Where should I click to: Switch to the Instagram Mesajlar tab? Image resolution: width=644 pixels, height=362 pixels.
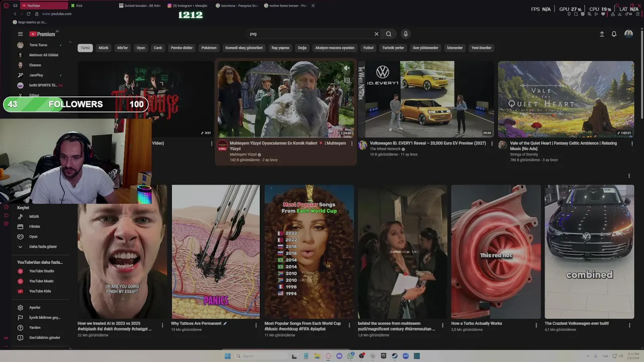coord(188,6)
